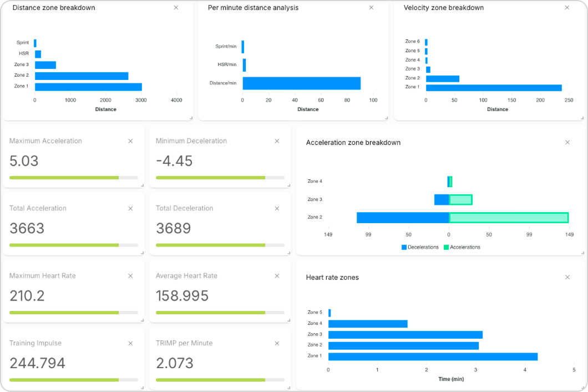Close the Minimum Deceleration card
This screenshot has width=588, height=392.
click(x=277, y=141)
